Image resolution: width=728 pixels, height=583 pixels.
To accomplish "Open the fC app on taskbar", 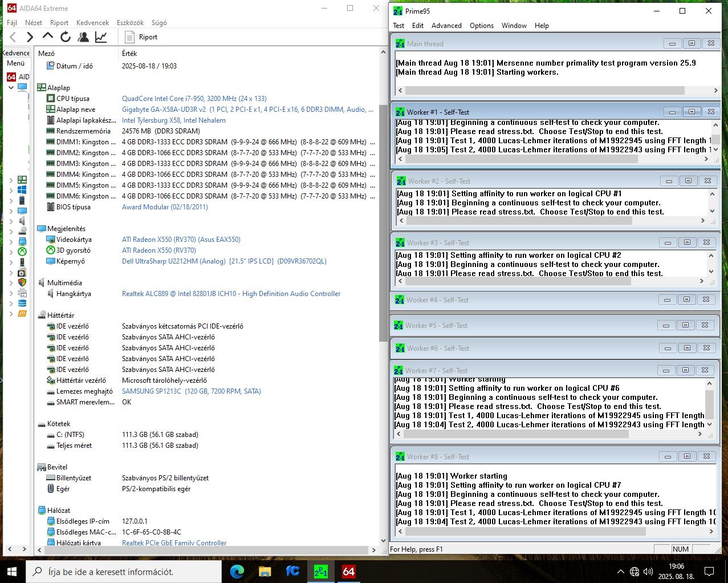I will click(293, 572).
